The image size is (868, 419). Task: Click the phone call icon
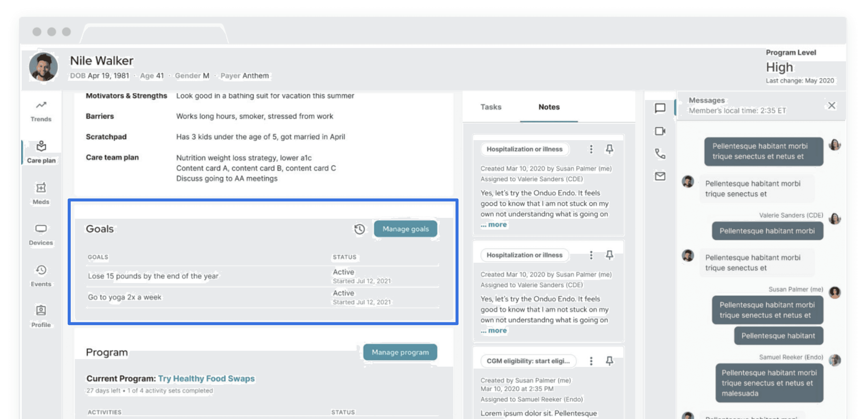click(x=660, y=154)
